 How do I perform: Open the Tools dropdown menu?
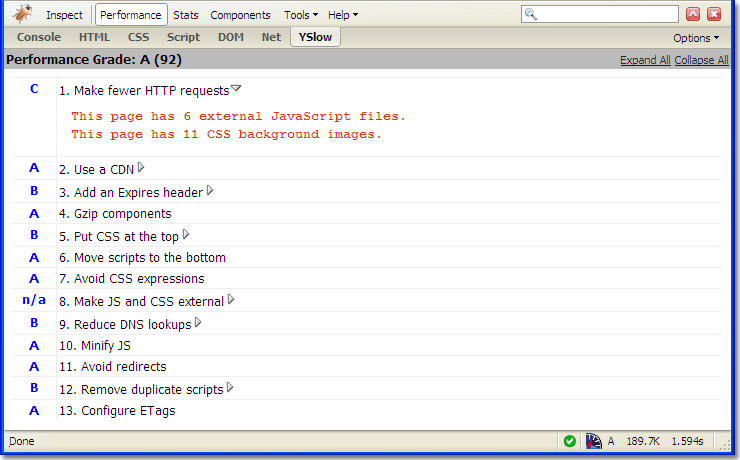click(300, 15)
